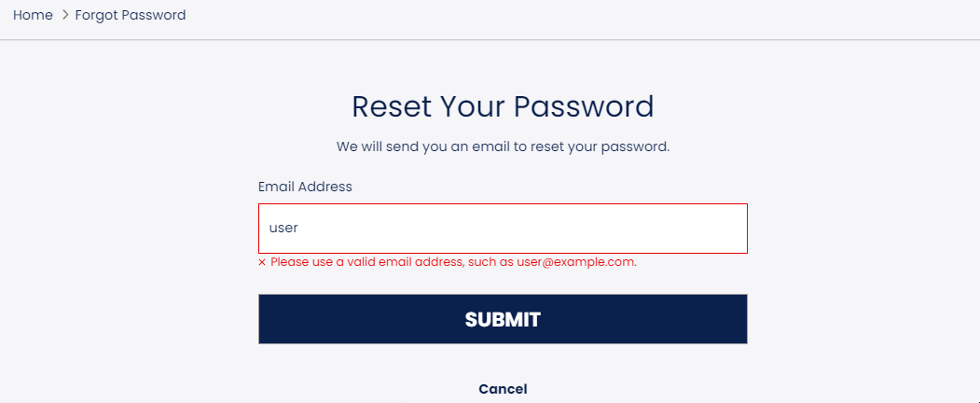Select the bold Cancel link below Submit
980x403 pixels.
[503, 389]
